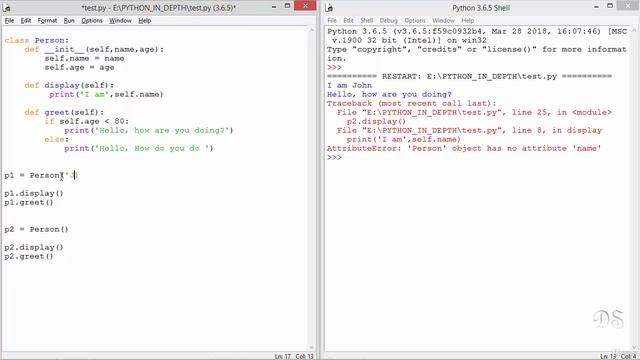640x360 pixels.
Task: Click the last '>>>' prompt in Shell
Action: click(x=334, y=157)
